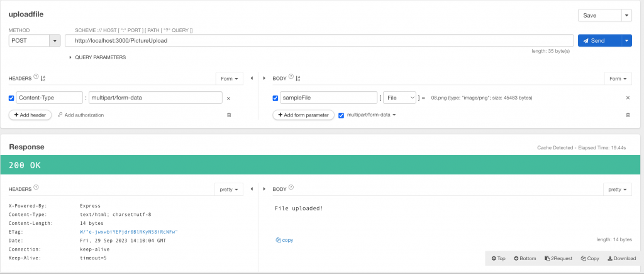Open the request headers Form menu
The width and height of the screenshot is (644, 274).
click(229, 79)
